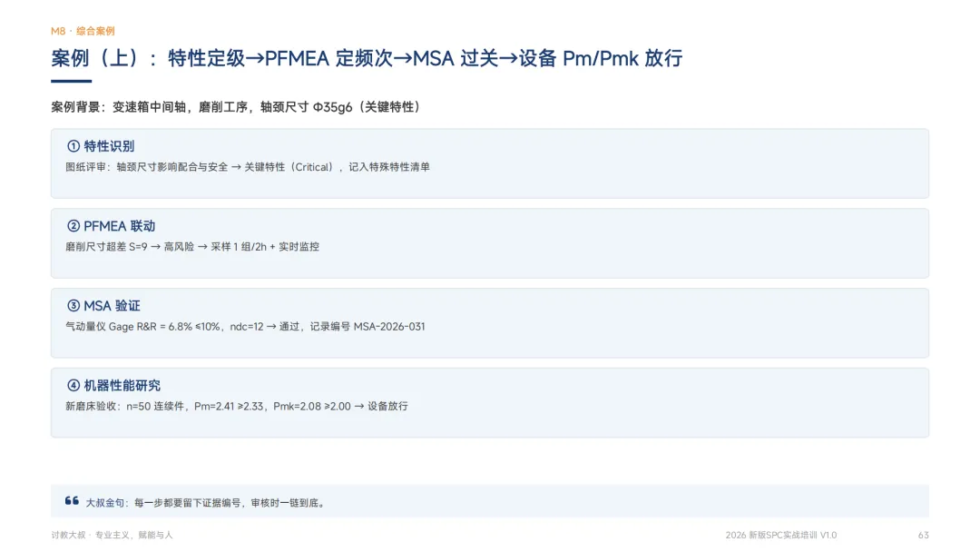
Task: Click the slide title starting with 案例（上）
Action: 367,58
